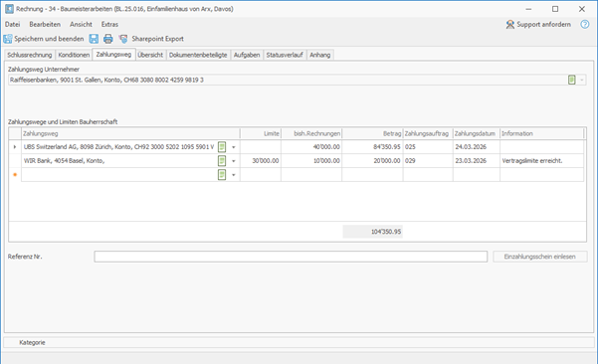The width and height of the screenshot is (598, 364).
Task: Click the Referenz Nr. input field
Action: (291, 257)
